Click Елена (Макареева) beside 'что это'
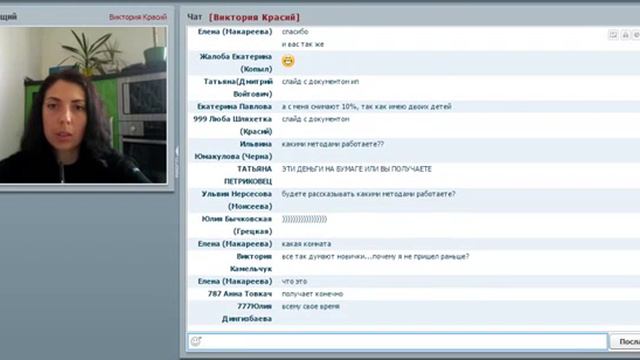The image size is (640, 360). tap(235, 281)
